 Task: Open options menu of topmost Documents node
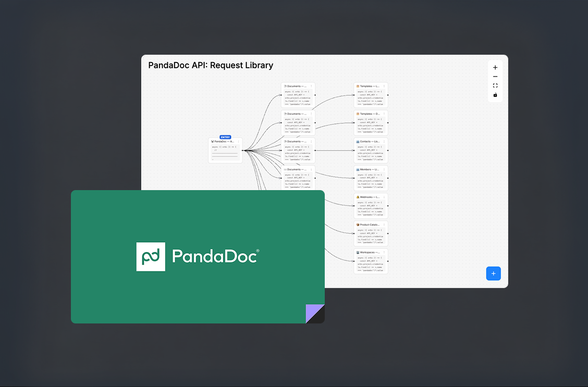(x=311, y=86)
